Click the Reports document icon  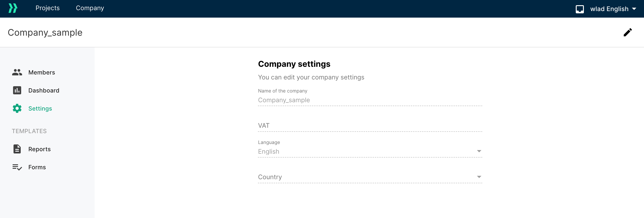click(17, 149)
